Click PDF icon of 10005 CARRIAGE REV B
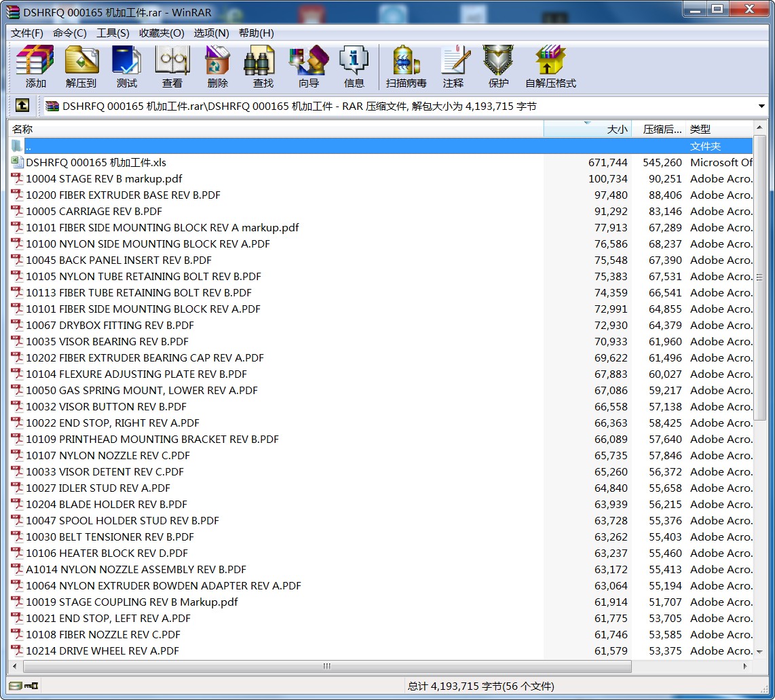This screenshot has height=700, width=775. coord(17,211)
